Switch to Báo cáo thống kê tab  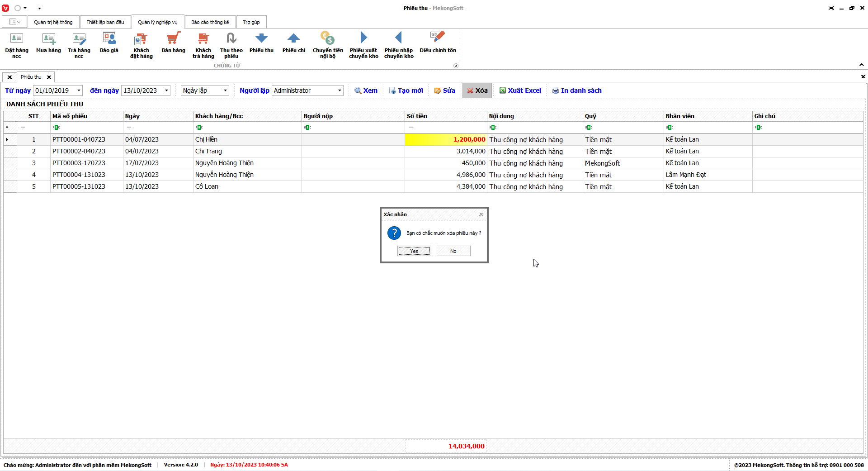coord(210,22)
